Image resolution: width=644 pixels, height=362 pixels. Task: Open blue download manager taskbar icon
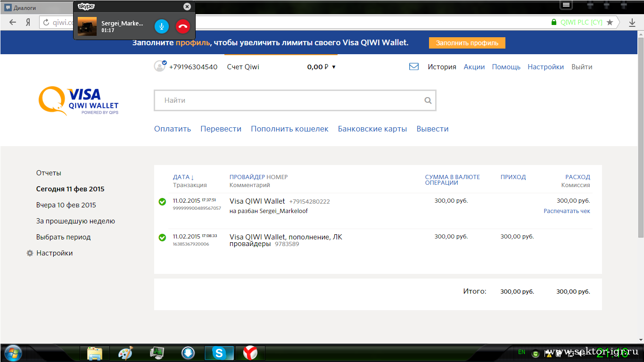click(x=188, y=353)
